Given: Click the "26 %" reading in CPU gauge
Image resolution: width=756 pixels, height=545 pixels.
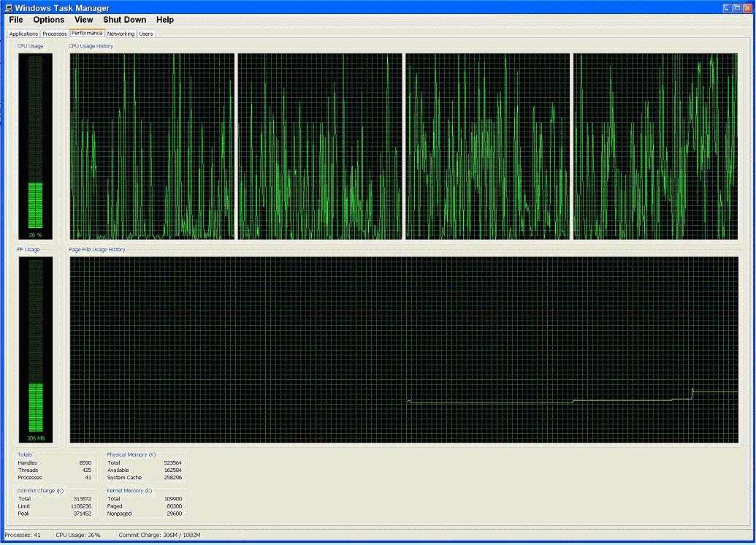Looking at the screenshot, I should (x=35, y=235).
